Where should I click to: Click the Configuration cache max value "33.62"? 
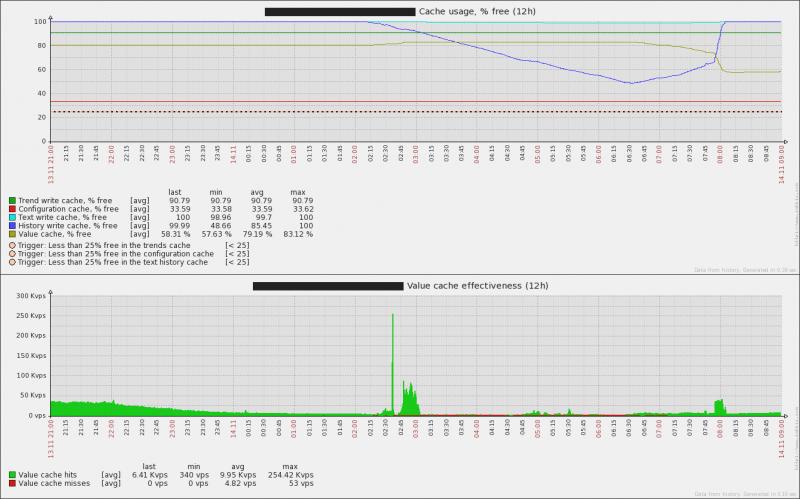303,209
